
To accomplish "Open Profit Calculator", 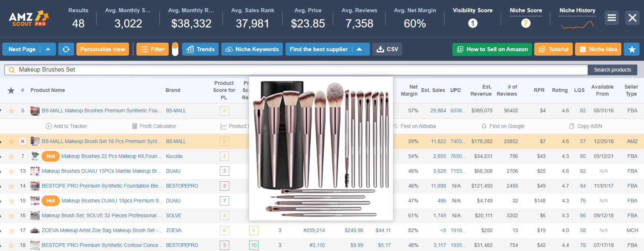I will [x=154, y=126].
